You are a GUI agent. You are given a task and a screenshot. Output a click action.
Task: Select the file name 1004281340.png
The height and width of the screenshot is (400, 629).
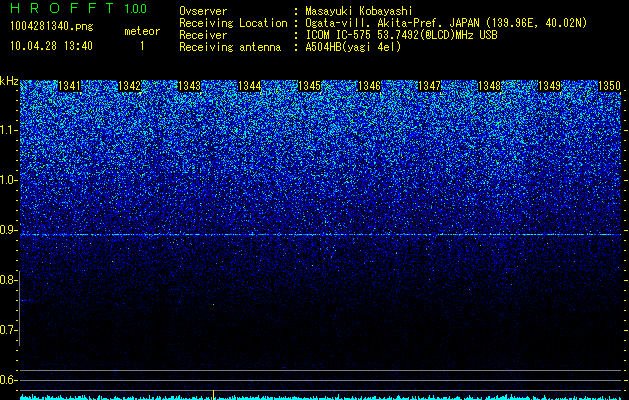tap(52, 27)
